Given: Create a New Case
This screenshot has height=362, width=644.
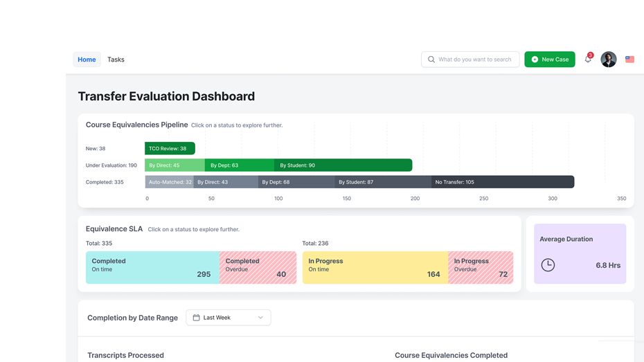Looking at the screenshot, I should point(550,60).
